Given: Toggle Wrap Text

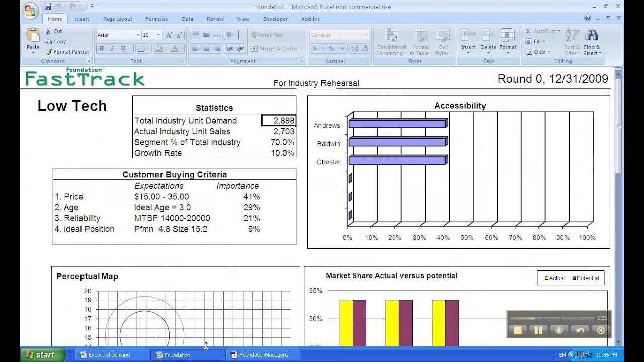Looking at the screenshot, I should tap(267, 35).
